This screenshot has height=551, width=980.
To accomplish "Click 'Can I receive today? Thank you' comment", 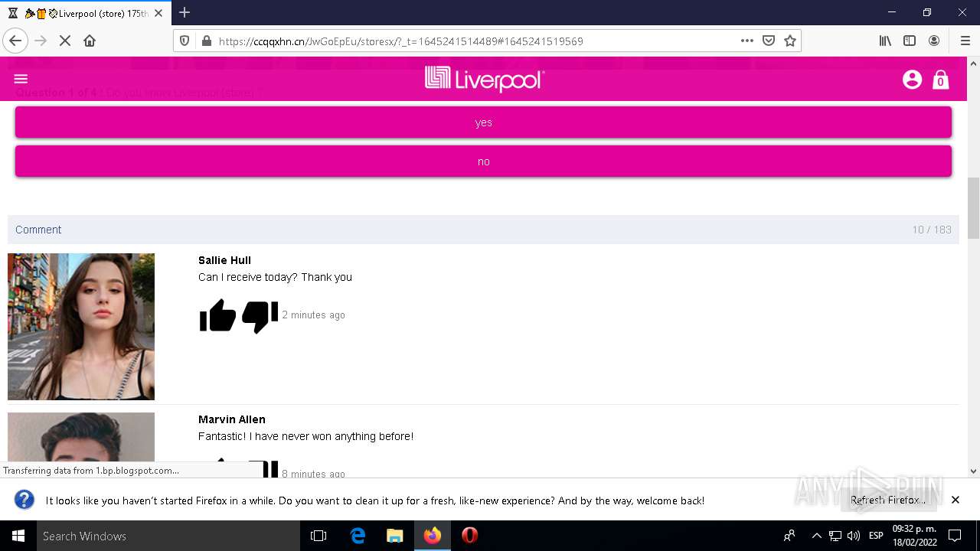I will point(275,277).
